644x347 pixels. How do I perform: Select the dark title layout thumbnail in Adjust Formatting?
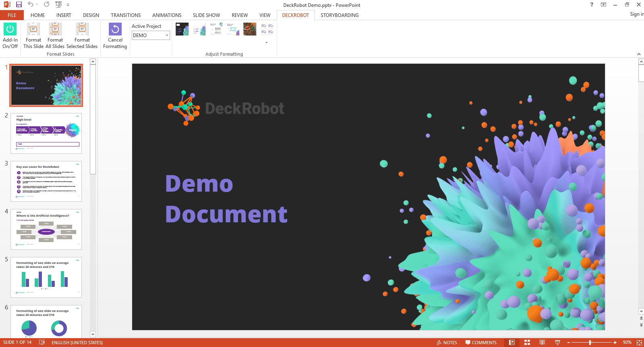[x=182, y=29]
